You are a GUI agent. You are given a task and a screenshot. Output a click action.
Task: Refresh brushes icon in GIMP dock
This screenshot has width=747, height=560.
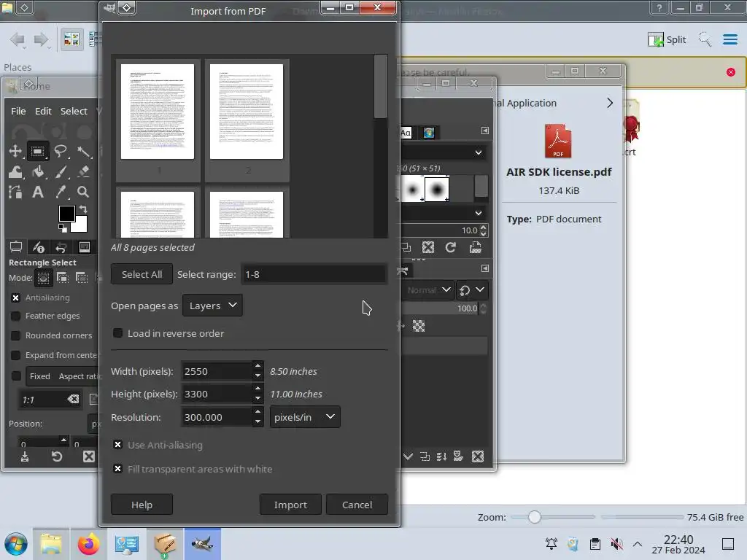click(x=451, y=247)
